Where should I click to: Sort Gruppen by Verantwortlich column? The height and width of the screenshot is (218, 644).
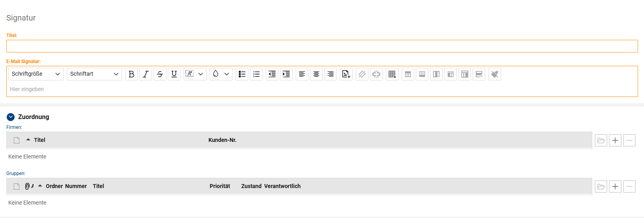coord(282,186)
